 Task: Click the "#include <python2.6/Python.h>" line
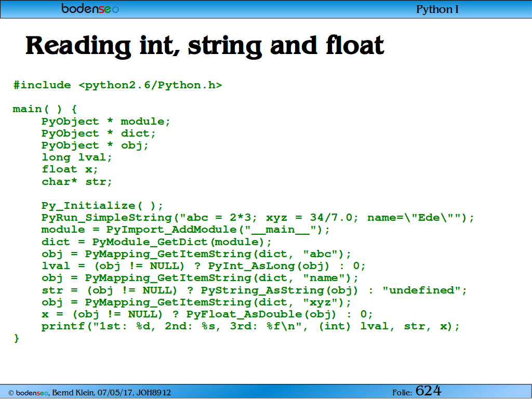(x=118, y=85)
